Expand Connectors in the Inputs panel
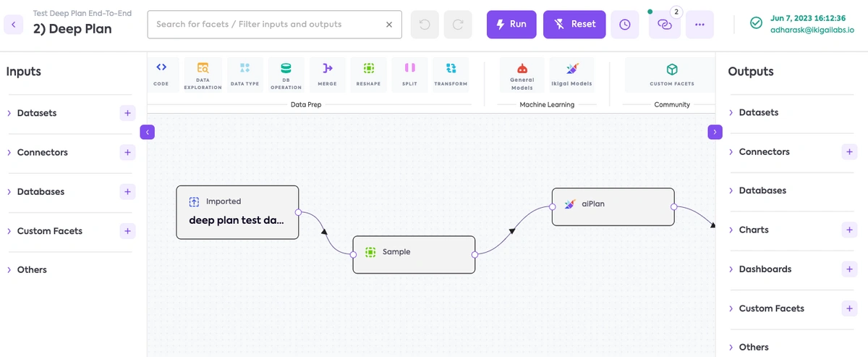 (42, 152)
